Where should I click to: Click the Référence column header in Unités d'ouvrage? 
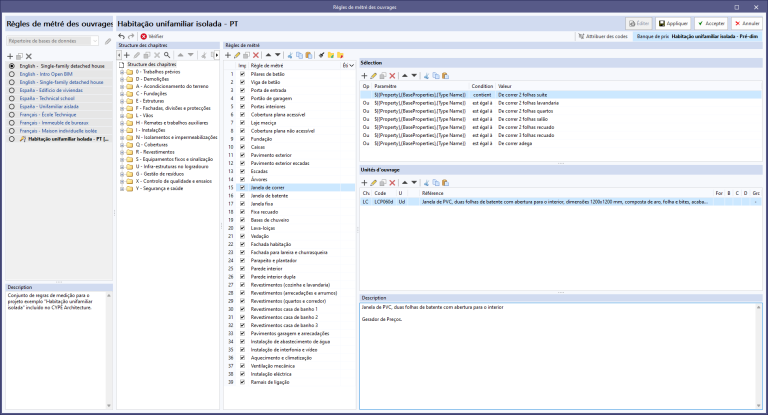click(566, 193)
